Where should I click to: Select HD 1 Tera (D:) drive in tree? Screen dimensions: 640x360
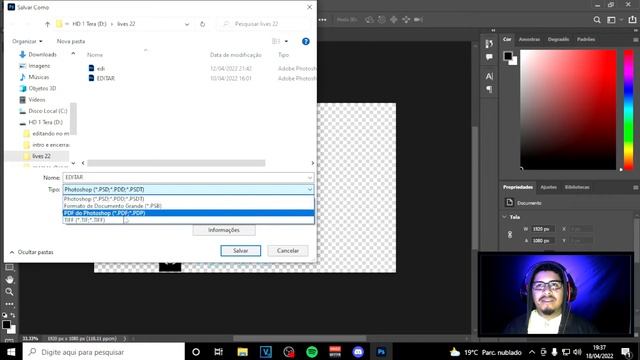[45, 122]
